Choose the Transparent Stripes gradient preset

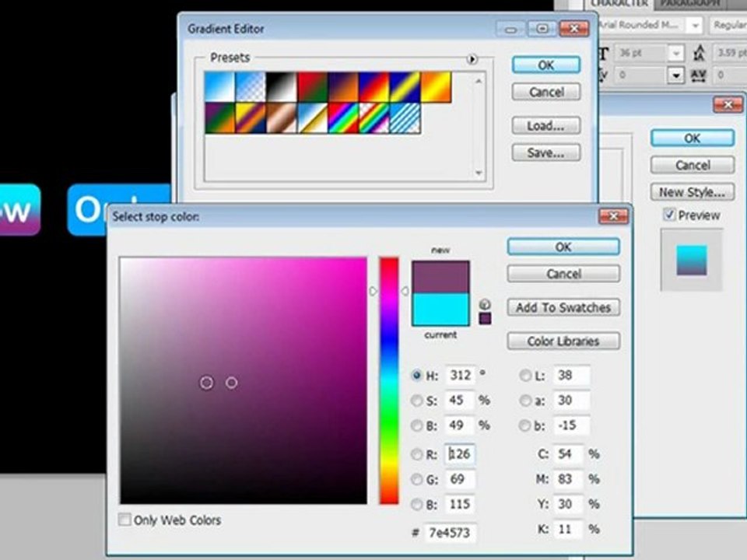coord(405,118)
